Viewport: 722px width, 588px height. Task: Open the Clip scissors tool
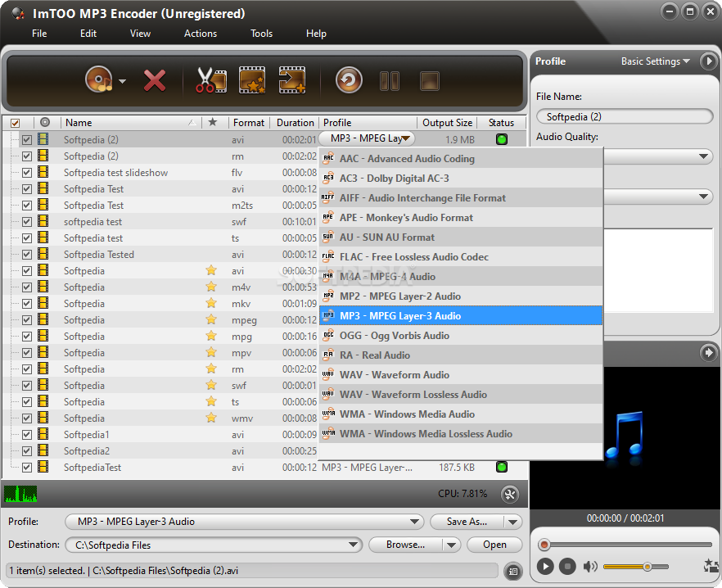point(211,80)
